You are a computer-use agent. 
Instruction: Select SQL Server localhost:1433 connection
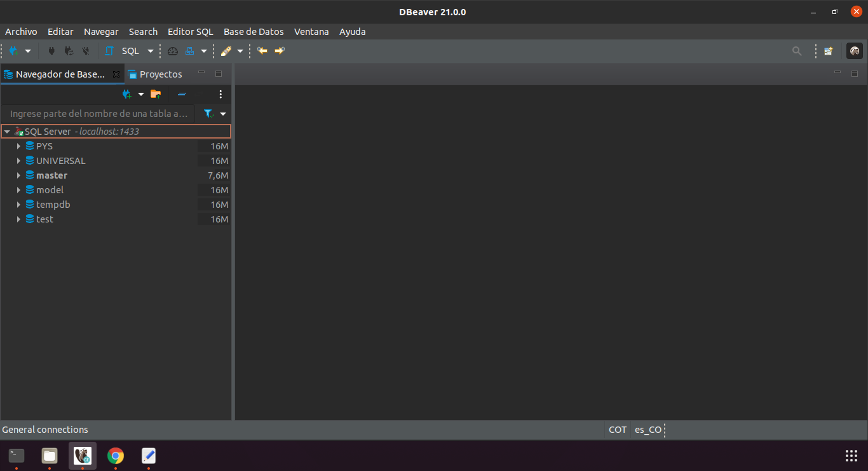116,132
